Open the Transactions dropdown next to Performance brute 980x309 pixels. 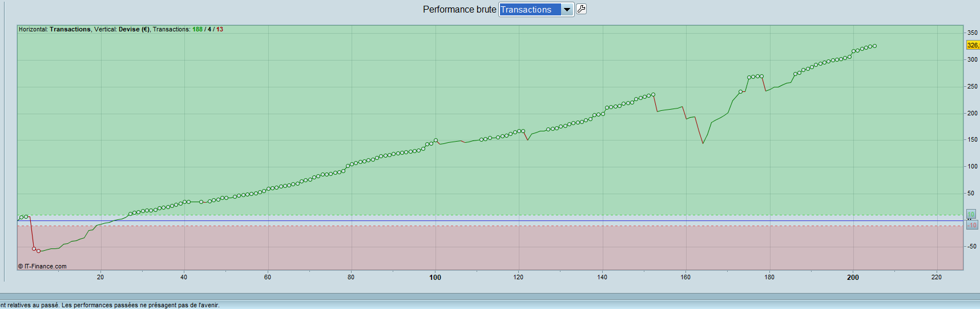coord(536,9)
